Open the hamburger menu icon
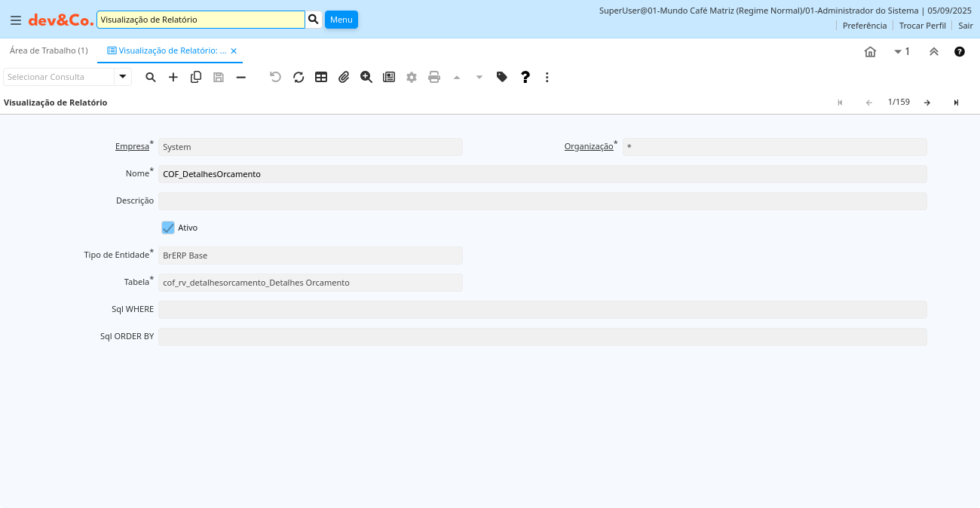Screen dimensions: 980x508 [16, 20]
